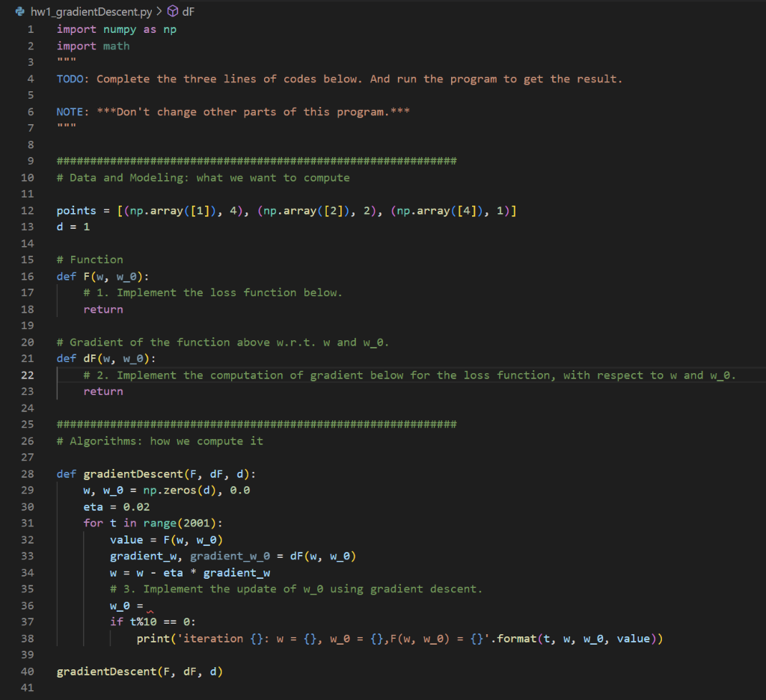This screenshot has width=766, height=700.
Task: Click the TODO comment text
Action: (340, 79)
